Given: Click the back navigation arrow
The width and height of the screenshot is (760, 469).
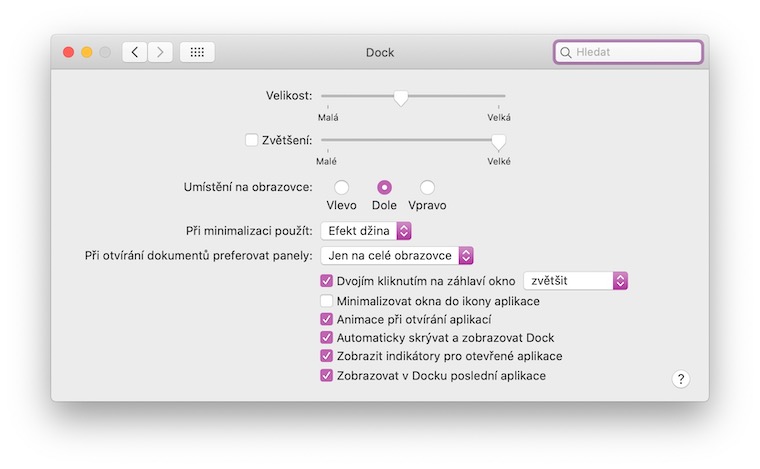Looking at the screenshot, I should (x=136, y=52).
